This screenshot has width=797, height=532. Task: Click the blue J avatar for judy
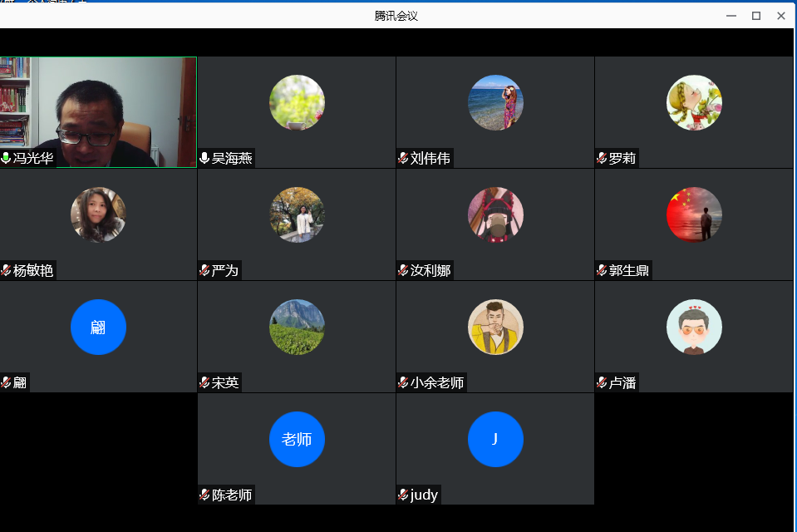pos(495,439)
